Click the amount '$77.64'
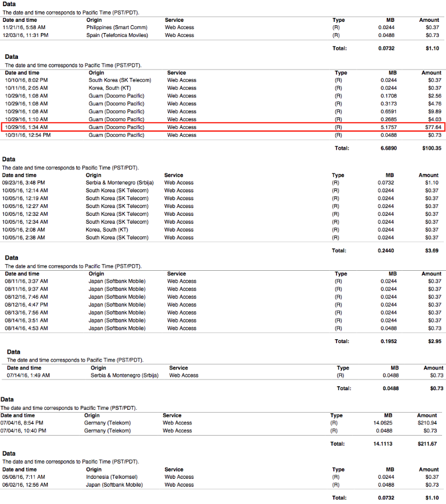Image resolution: width=446 pixels, height=504 pixels. click(x=434, y=127)
